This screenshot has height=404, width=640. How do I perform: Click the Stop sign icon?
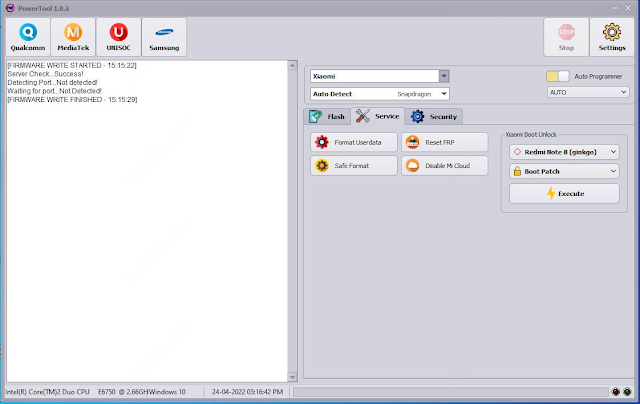coord(566,32)
